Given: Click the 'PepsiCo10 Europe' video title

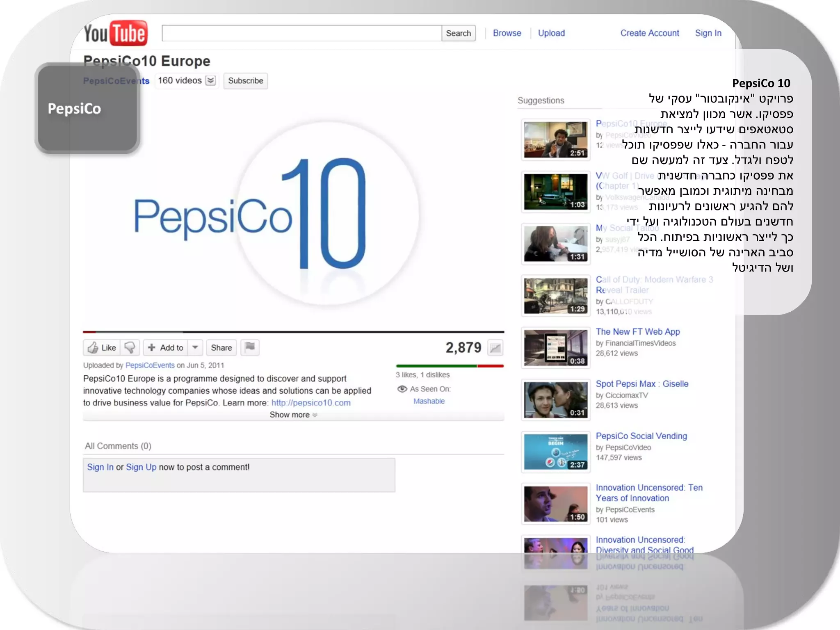Looking at the screenshot, I should [x=146, y=61].
